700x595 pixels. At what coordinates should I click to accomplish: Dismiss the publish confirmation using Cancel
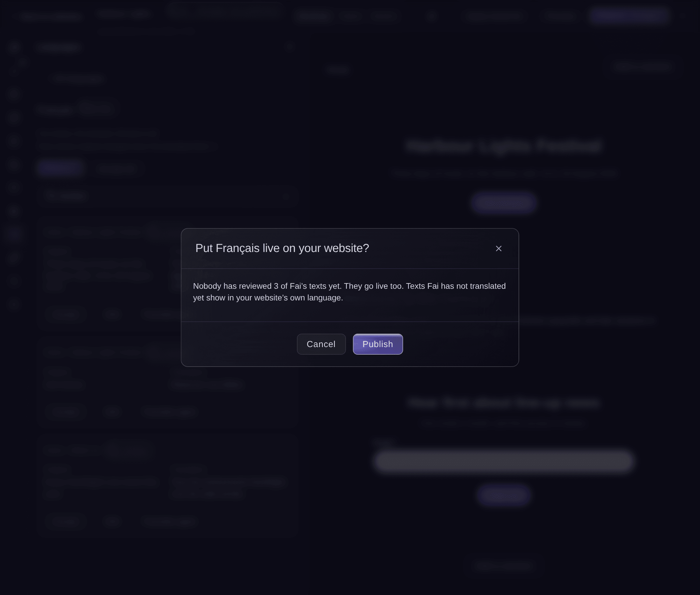click(x=321, y=344)
